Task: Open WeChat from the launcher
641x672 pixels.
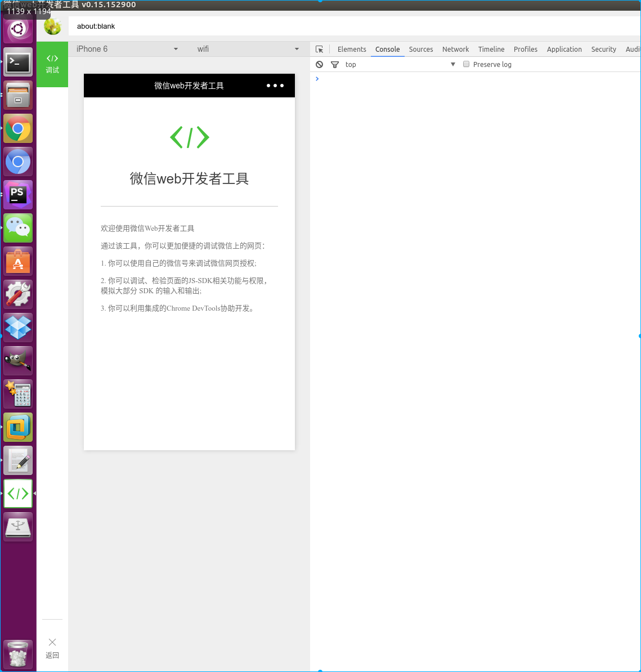Action: [x=18, y=228]
